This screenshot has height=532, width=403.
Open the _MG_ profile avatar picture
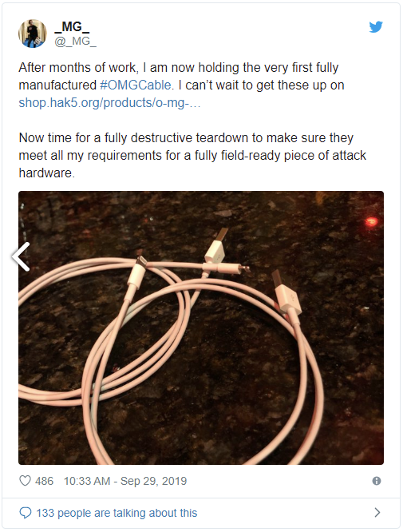33,34
